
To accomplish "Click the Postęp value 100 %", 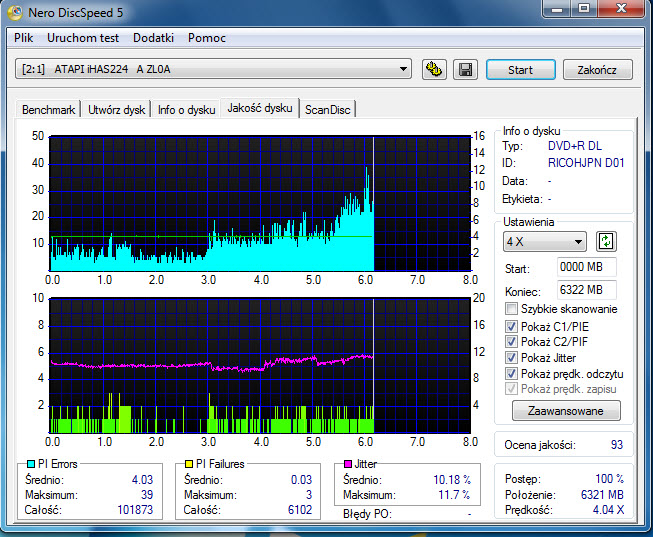I will pos(609,479).
